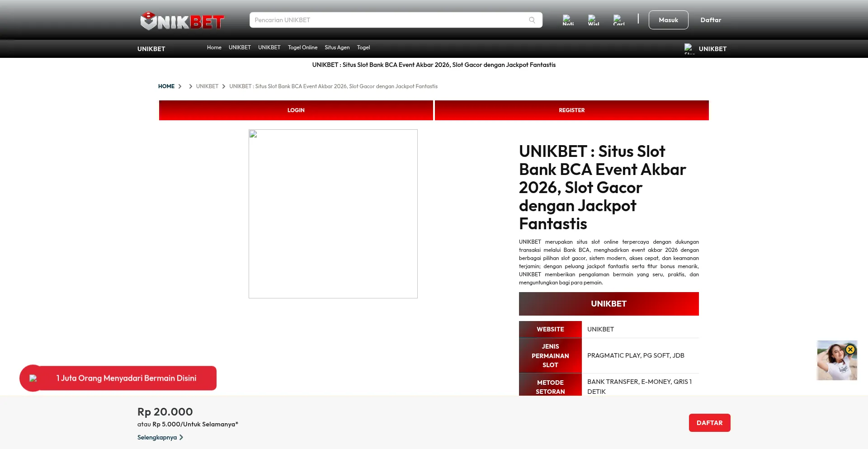Viewport: 868px width, 449px height.
Task: Open the floating woman photo thumbnail
Action: pyautogui.click(x=837, y=360)
